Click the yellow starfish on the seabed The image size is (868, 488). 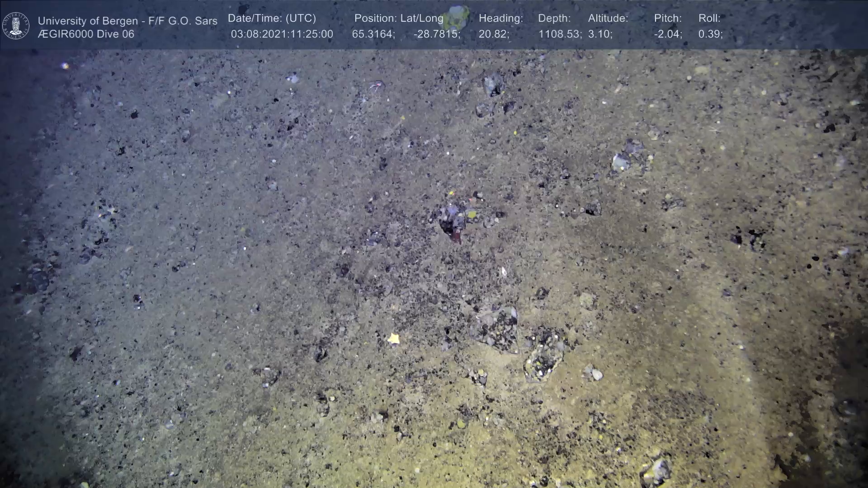coord(394,338)
